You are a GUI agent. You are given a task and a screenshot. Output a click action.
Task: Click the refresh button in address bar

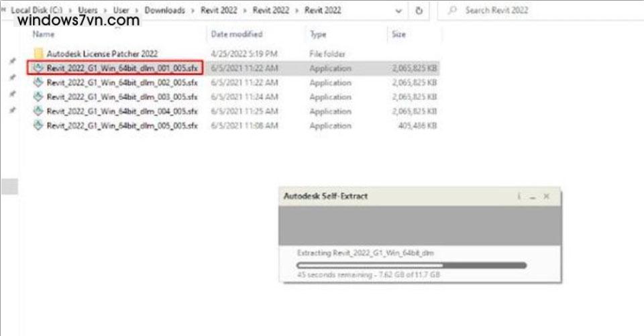click(x=419, y=10)
